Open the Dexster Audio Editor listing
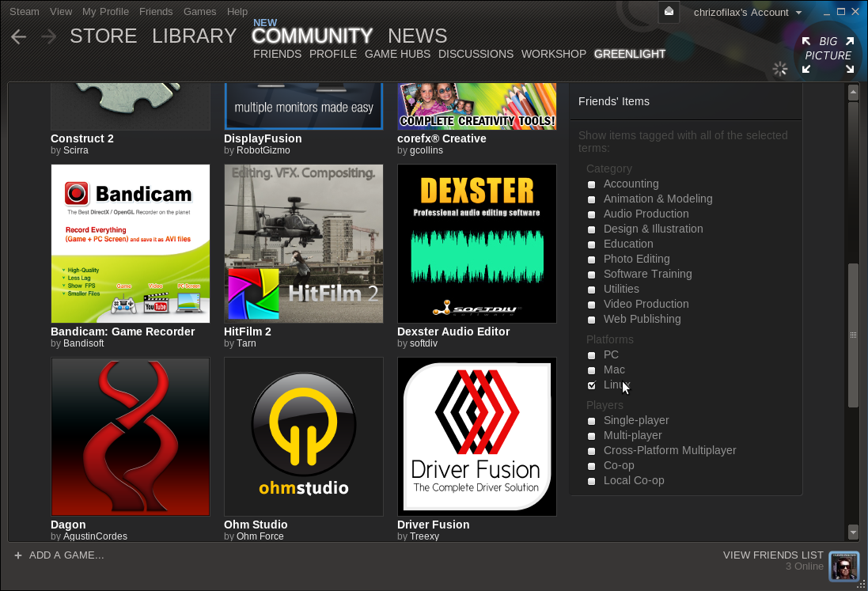The height and width of the screenshot is (591, 868). [476, 244]
